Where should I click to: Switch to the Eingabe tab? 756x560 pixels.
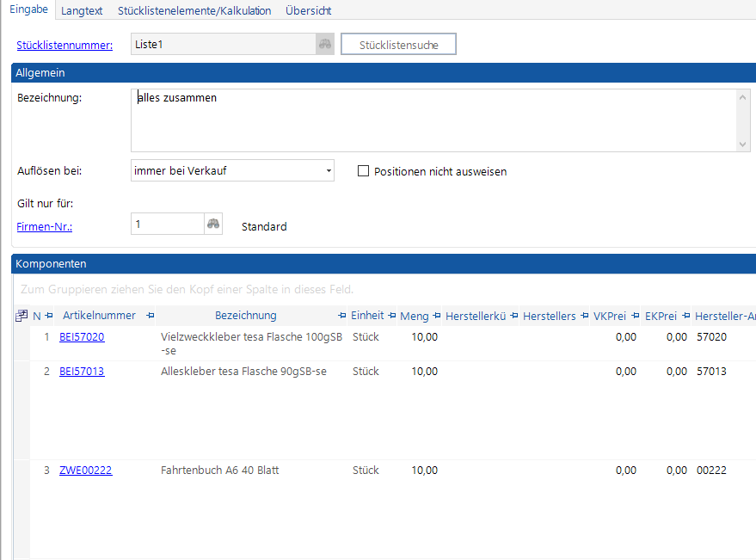pyautogui.click(x=28, y=9)
